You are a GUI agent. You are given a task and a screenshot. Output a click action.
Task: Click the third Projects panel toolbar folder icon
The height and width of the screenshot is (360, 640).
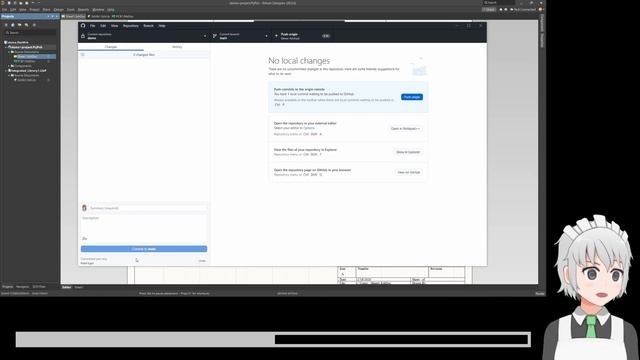click(x=19, y=25)
